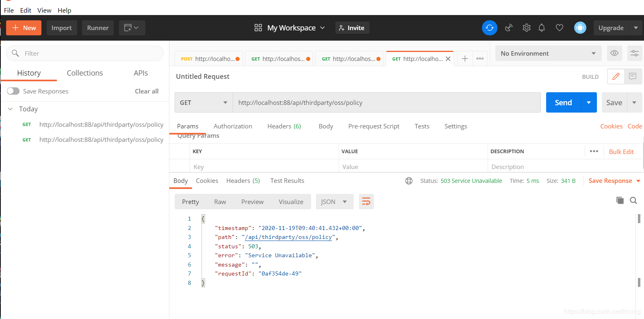The image size is (644, 319).
Task: Toggle line wrap icon in response body
Action: click(x=366, y=202)
